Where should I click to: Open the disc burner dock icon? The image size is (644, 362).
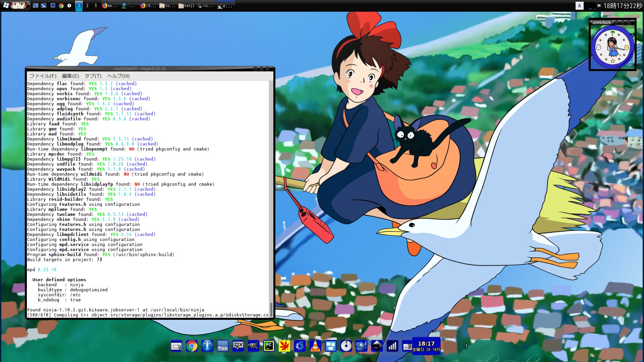tap(346, 346)
